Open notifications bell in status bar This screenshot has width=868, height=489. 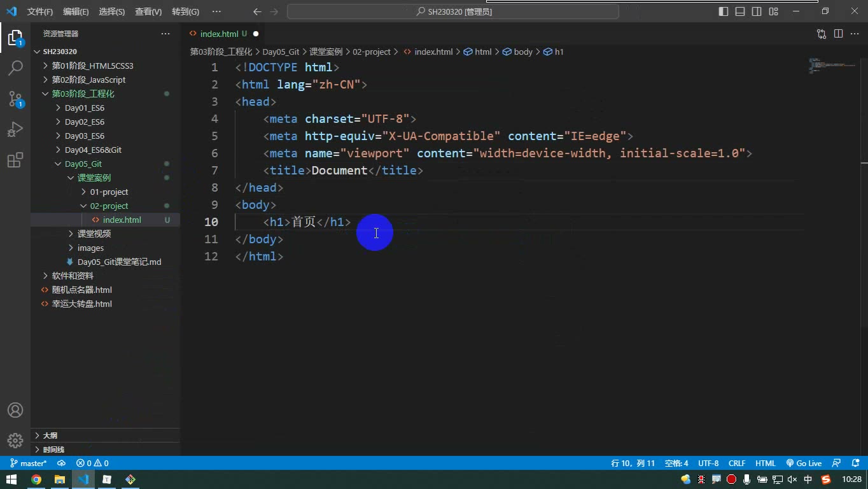coord(855,464)
